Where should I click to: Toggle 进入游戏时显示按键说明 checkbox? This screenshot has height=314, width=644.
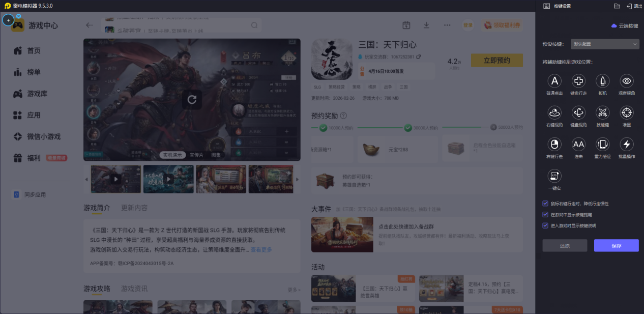(545, 225)
